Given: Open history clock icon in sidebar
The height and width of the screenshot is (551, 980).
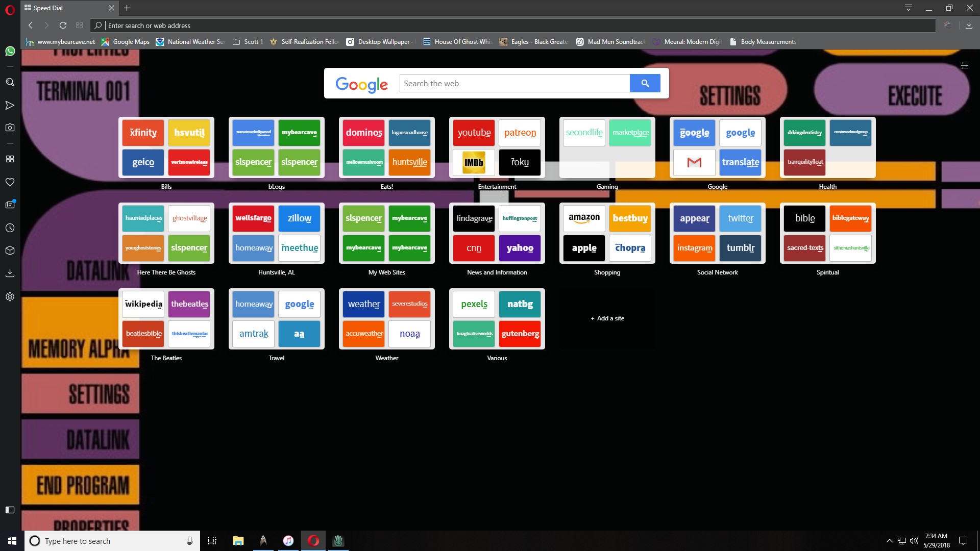Looking at the screenshot, I should point(10,228).
